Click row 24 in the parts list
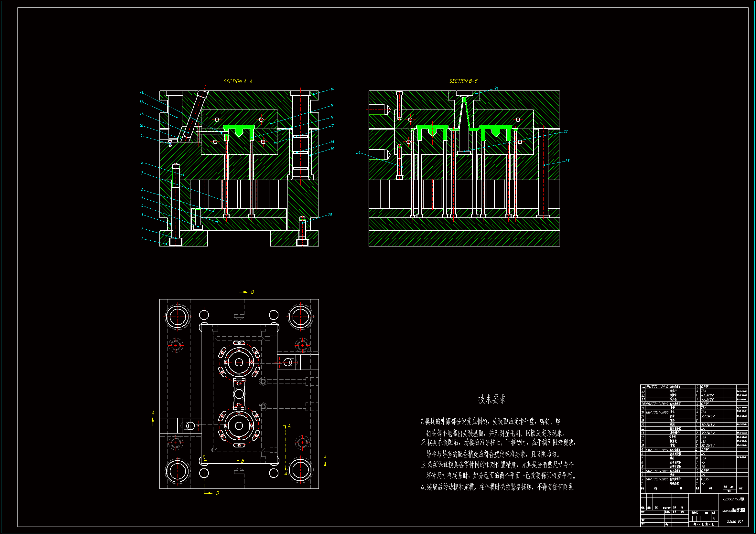The image size is (756, 534). pos(678,387)
